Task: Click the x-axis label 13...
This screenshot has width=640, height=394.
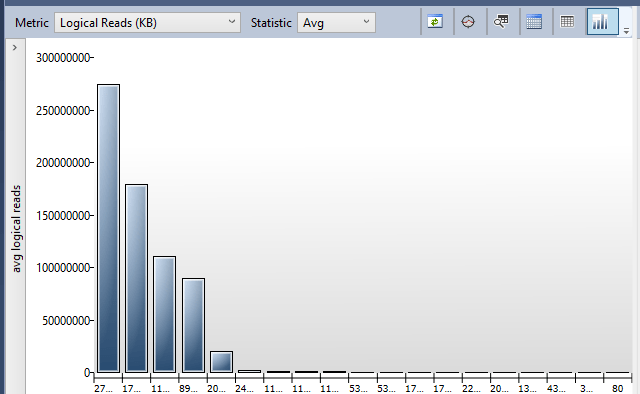Action: (x=527, y=389)
